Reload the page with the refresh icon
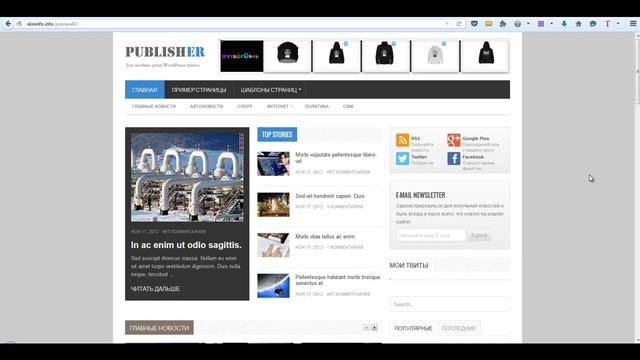640x360 pixels. 459,24
